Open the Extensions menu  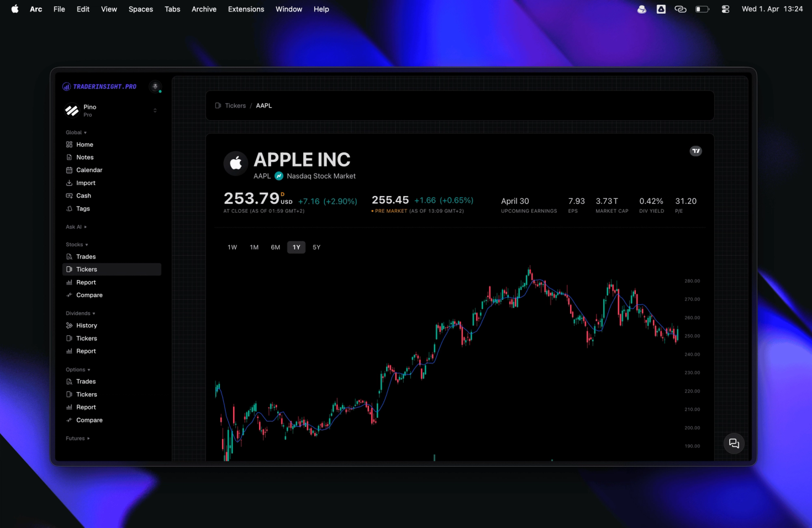pos(246,9)
